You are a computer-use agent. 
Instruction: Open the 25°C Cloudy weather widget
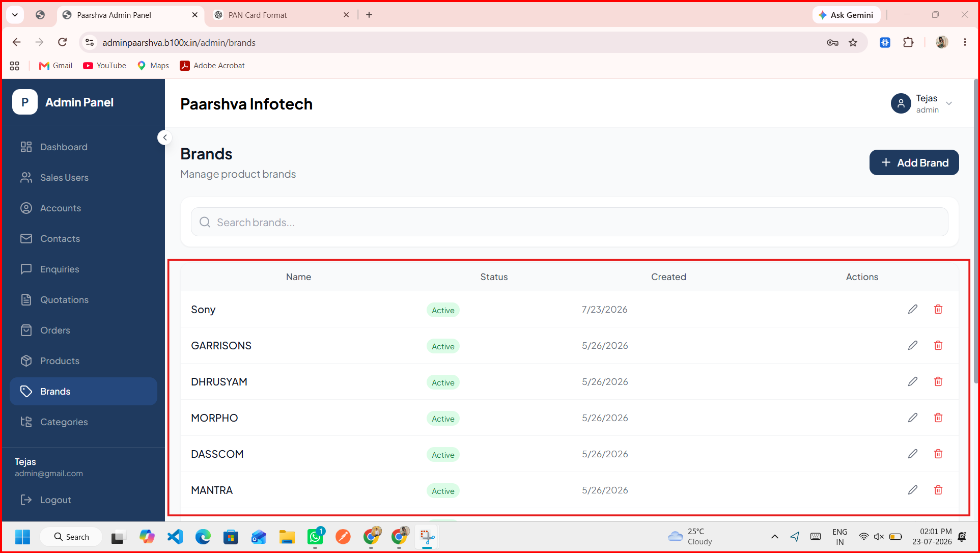coord(690,537)
